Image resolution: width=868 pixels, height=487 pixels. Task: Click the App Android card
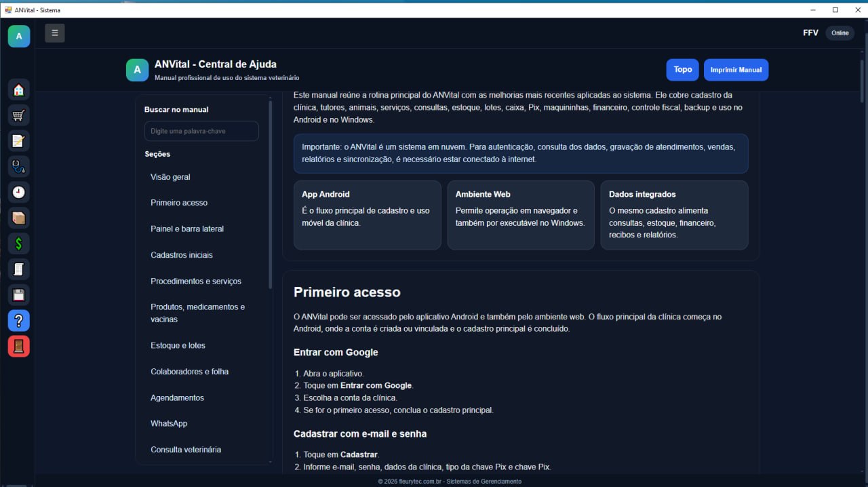pyautogui.click(x=368, y=215)
